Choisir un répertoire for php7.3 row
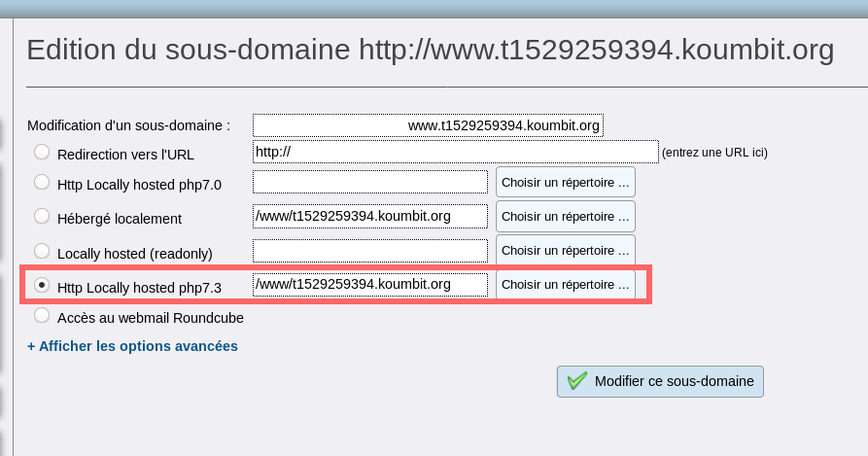Screen dimensions: 868x456 (x=565, y=285)
